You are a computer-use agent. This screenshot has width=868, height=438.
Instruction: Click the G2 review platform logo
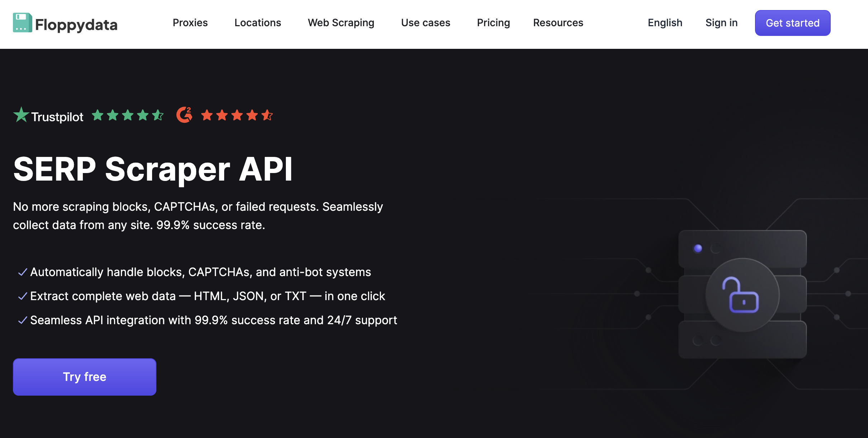pos(184,115)
